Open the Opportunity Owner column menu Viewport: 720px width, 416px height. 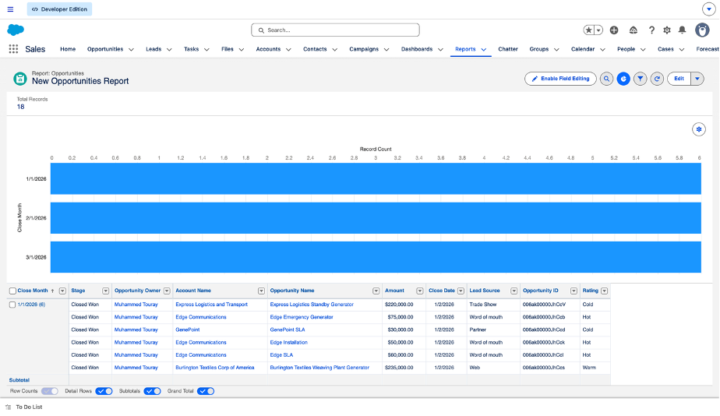tap(167, 291)
